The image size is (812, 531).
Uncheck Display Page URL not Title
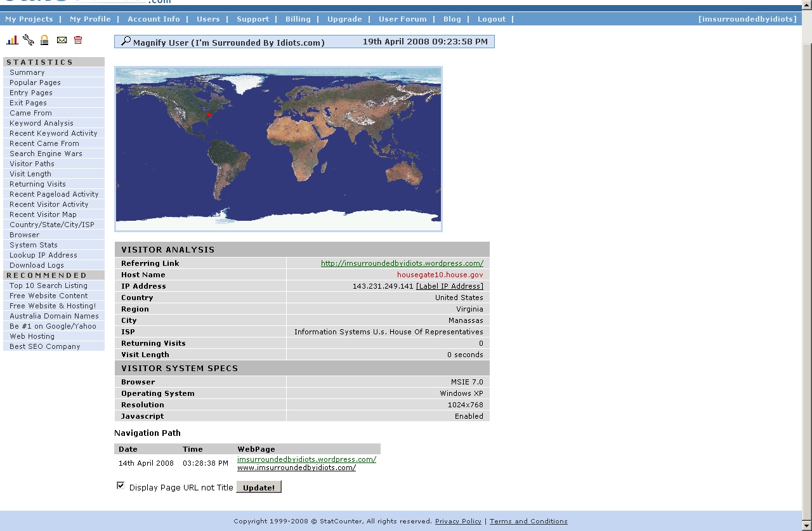click(121, 485)
